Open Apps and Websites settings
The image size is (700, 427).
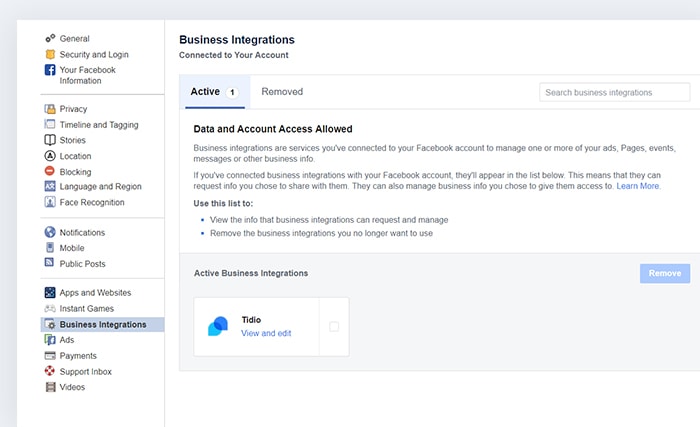[95, 293]
